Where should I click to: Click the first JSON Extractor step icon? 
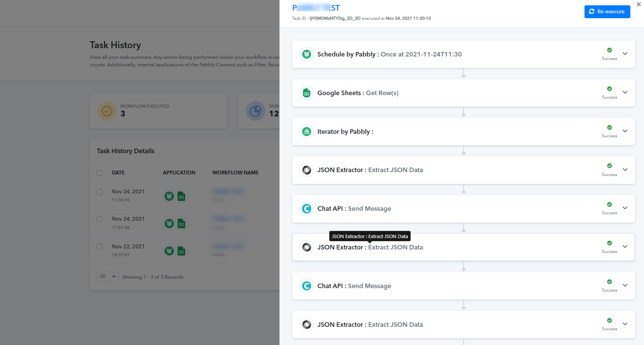307,170
